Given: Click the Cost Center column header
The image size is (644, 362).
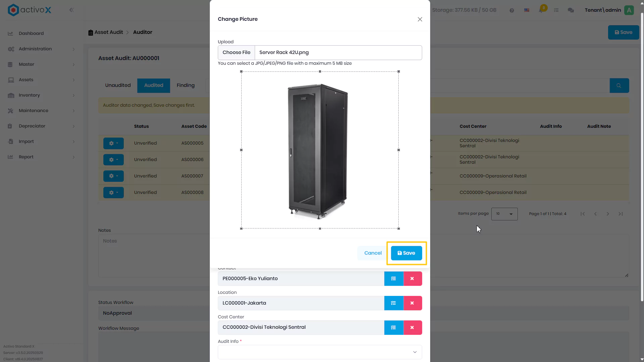Looking at the screenshot, I should point(473,126).
